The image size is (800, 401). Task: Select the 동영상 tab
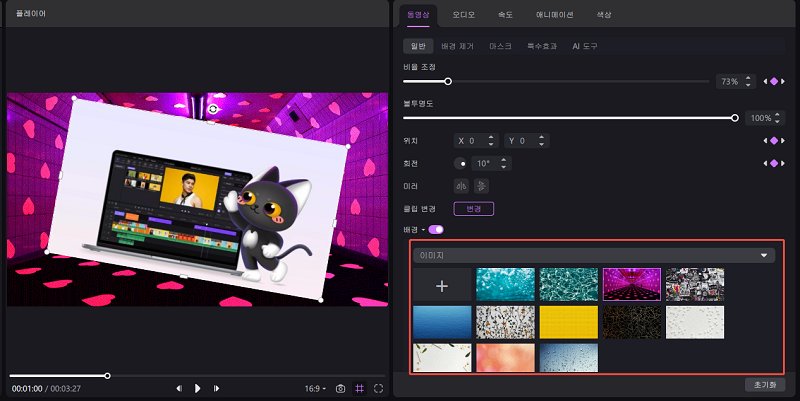[418, 15]
